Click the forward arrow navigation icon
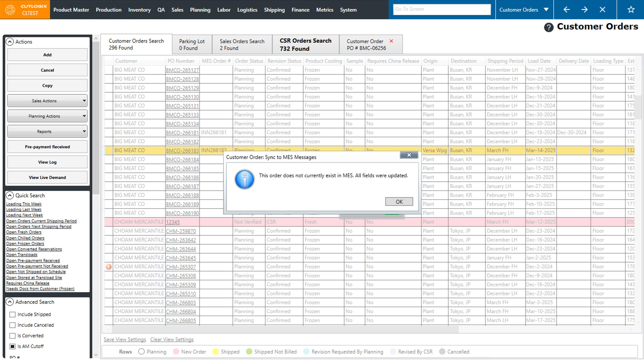This screenshot has width=644, height=360. click(x=584, y=10)
